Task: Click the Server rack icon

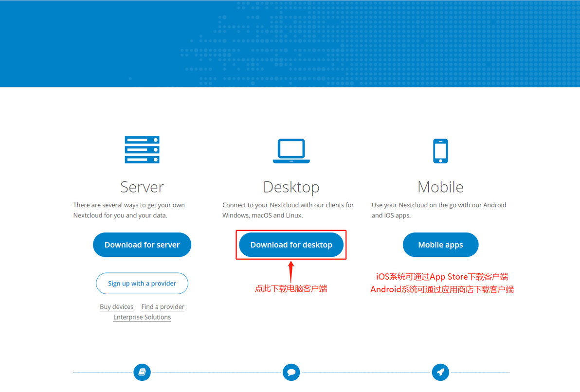Action: pos(142,150)
